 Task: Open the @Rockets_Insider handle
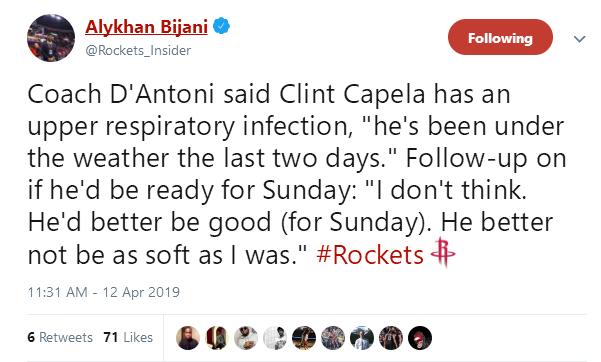pos(138,50)
